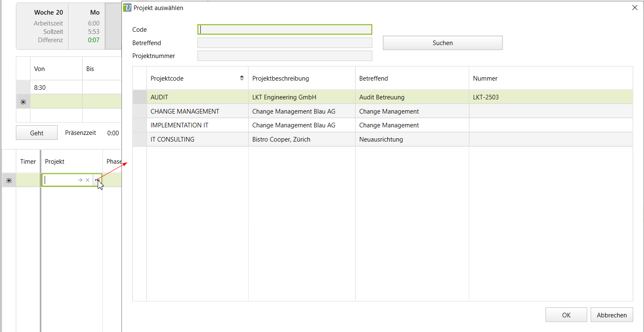The image size is (644, 332).
Task: Focus the Betreffend input field
Action: pos(285,43)
